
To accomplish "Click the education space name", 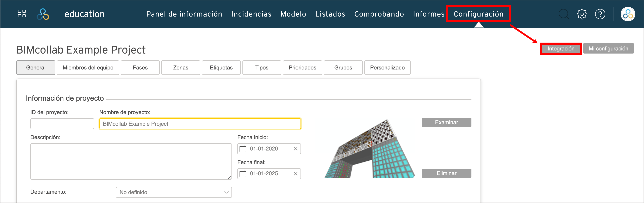I will click(x=85, y=14).
